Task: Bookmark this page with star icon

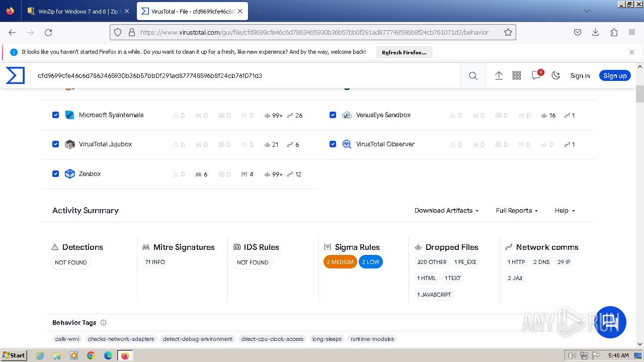Action: click(508, 32)
